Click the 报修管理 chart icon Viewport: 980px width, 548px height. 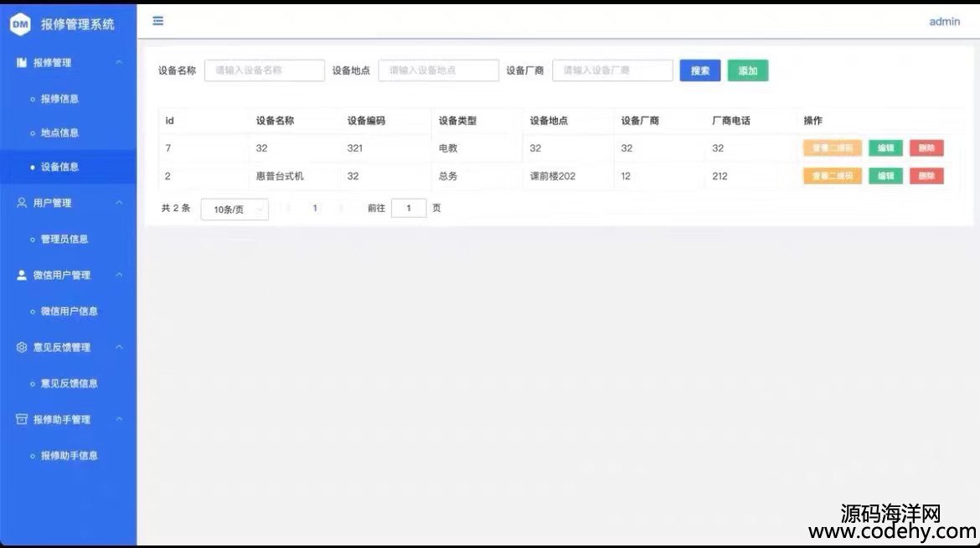click(22, 63)
